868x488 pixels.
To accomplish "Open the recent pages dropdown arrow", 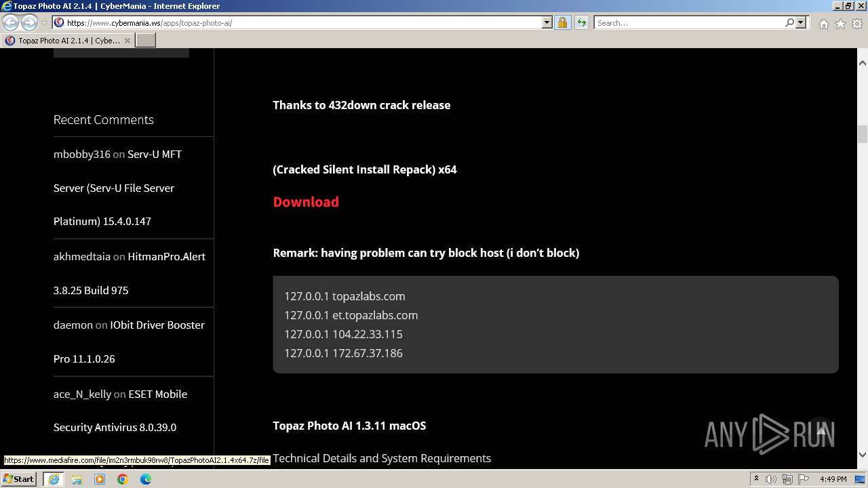I will tap(44, 23).
